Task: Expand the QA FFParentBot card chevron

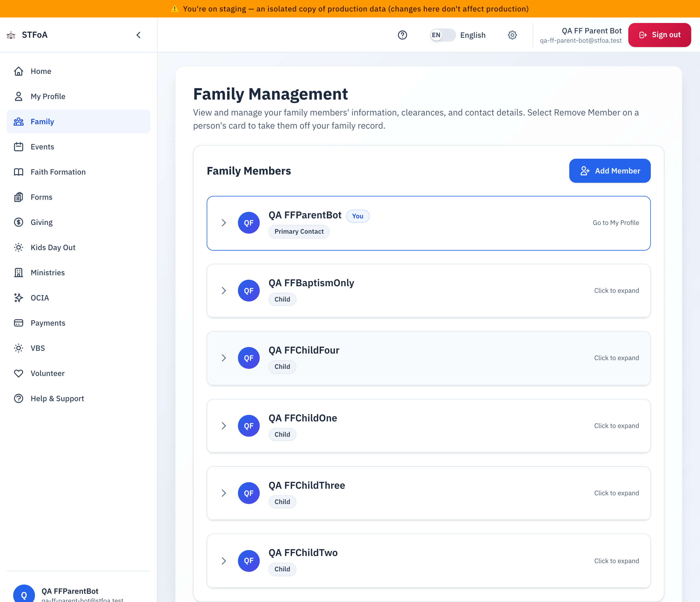Action: (224, 223)
